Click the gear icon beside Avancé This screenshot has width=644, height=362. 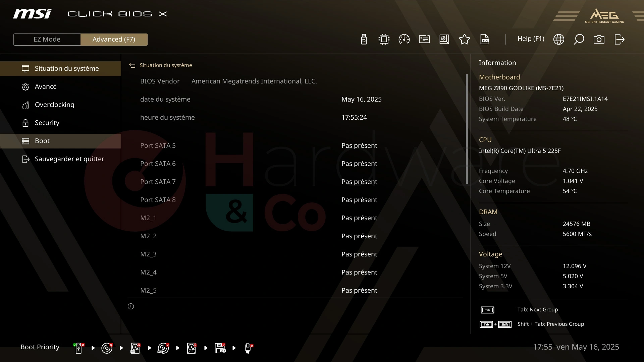click(25, 86)
